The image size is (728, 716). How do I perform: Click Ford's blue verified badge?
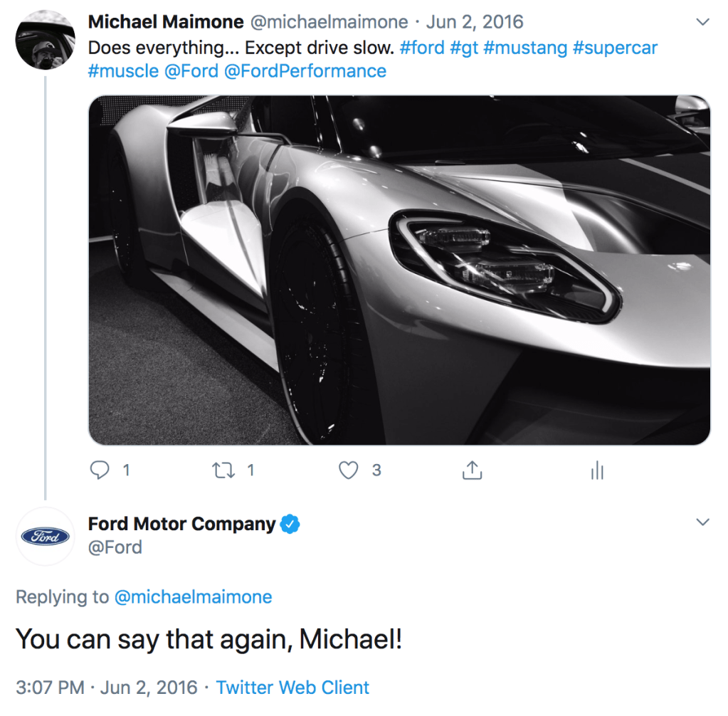(x=290, y=525)
